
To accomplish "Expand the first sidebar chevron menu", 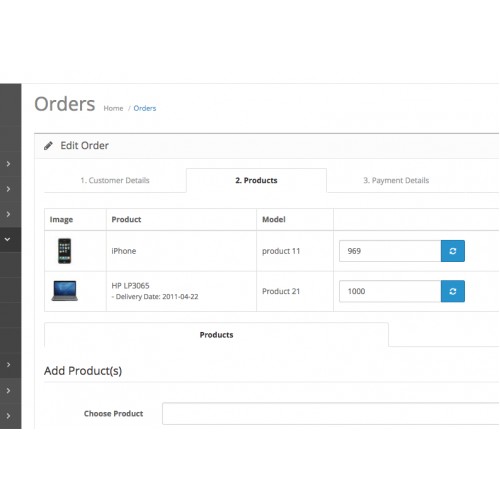I will [8, 164].
